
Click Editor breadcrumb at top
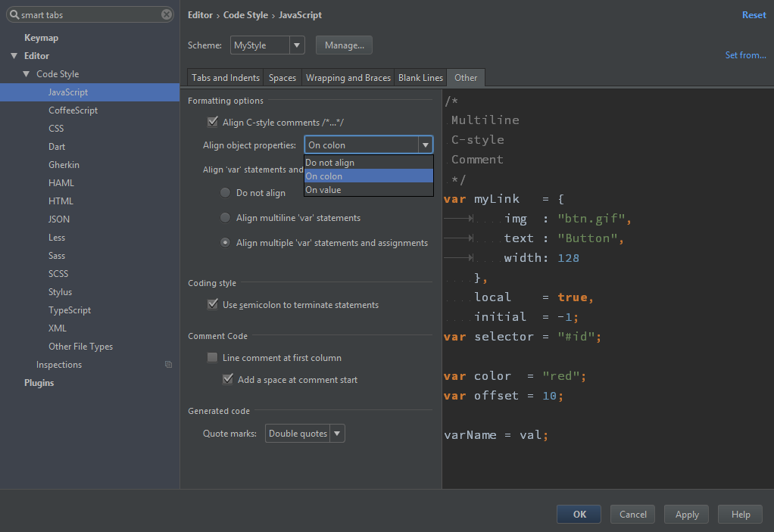200,15
